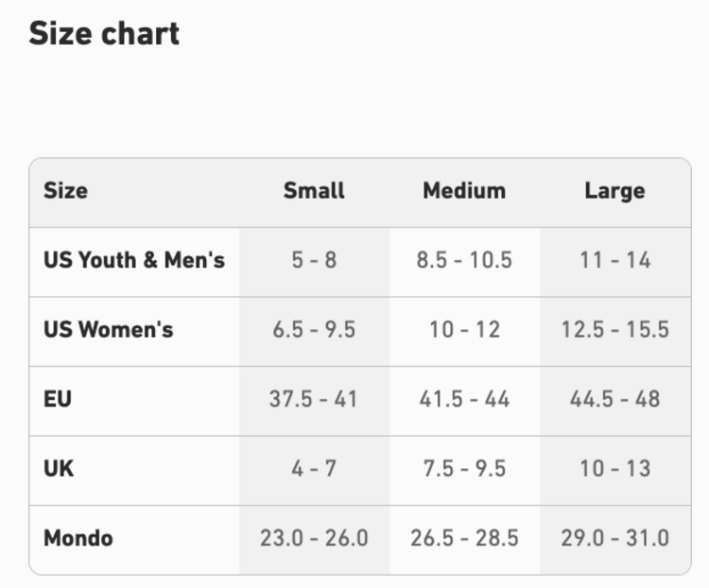This screenshot has width=709, height=588.
Task: Select the 5 - 8 size cell
Action: pyautogui.click(x=314, y=260)
